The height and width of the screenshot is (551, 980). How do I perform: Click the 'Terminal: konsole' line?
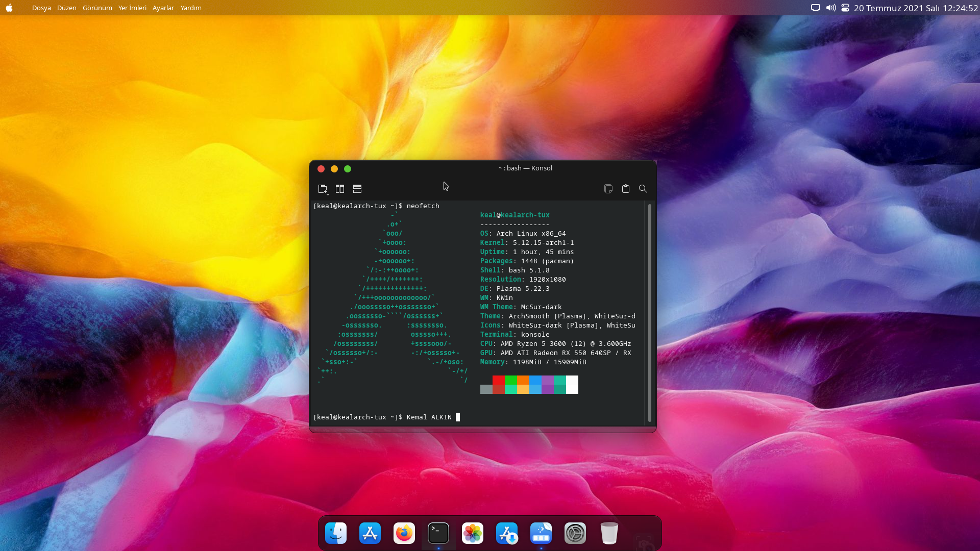click(514, 335)
